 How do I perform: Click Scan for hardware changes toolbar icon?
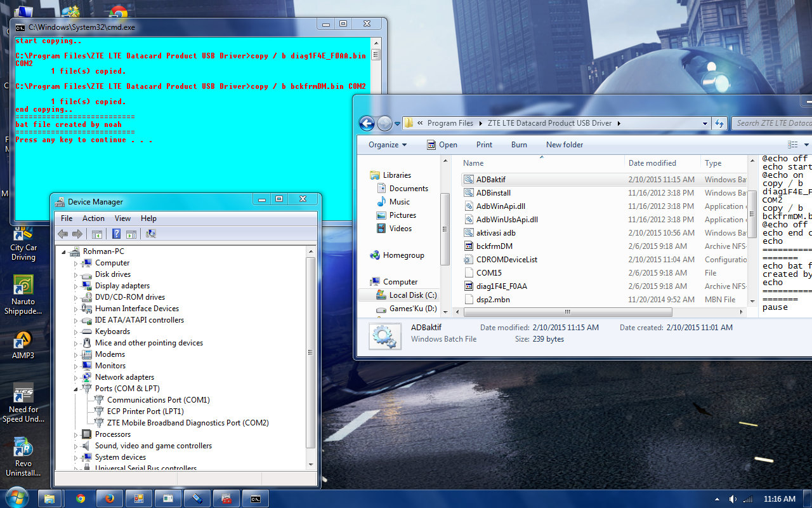pos(151,234)
